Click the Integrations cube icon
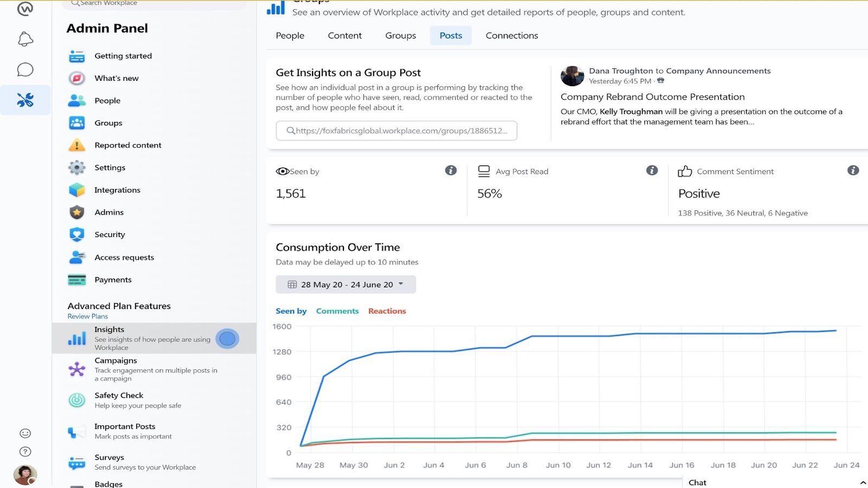 click(x=77, y=190)
